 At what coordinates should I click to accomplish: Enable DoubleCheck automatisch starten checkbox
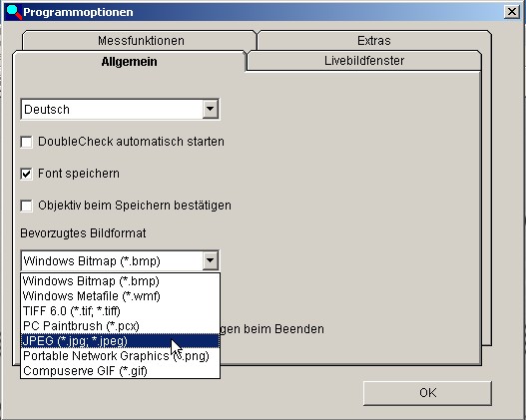pyautogui.click(x=26, y=142)
